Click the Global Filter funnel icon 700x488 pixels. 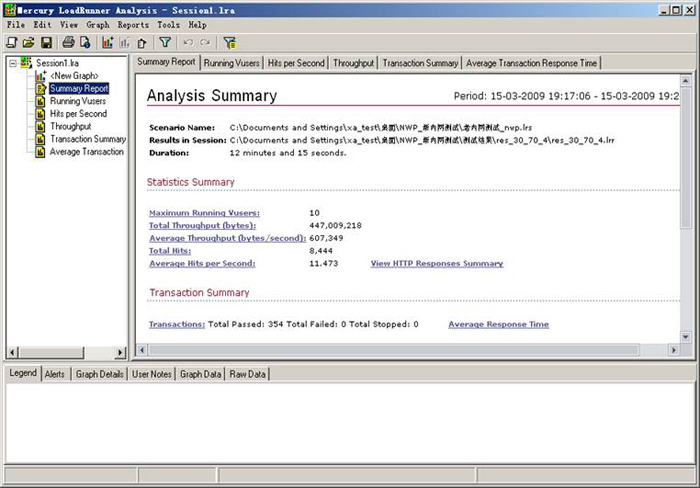(229, 42)
